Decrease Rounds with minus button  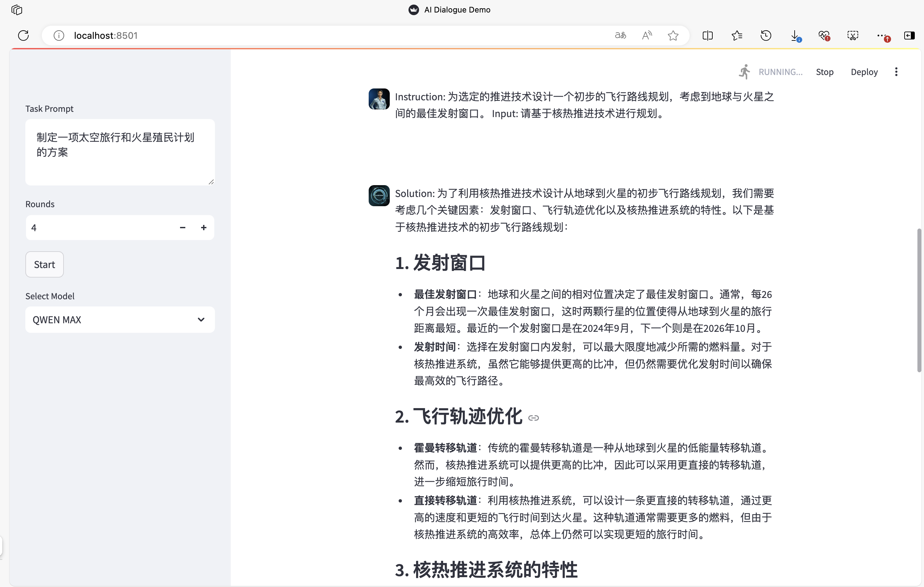point(183,228)
